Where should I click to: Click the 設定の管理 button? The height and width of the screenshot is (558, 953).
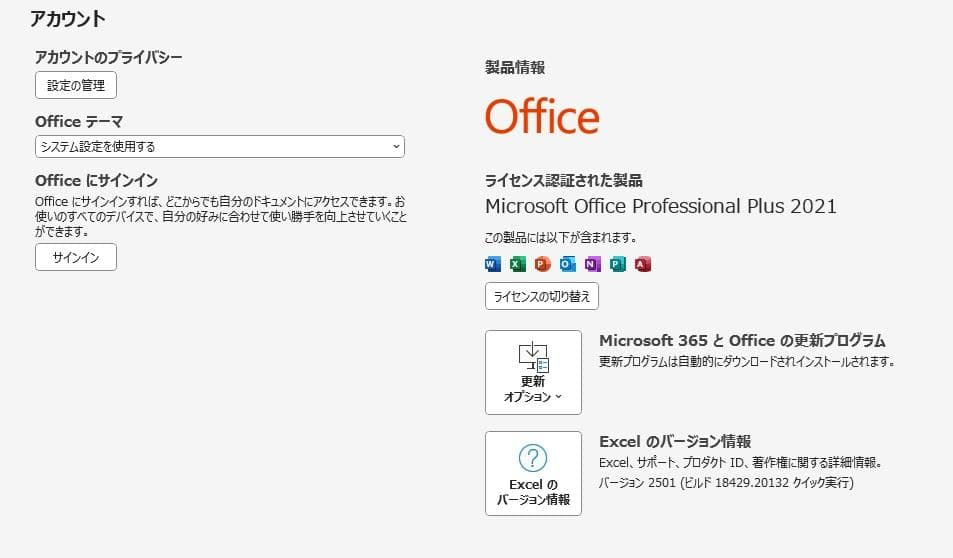(x=76, y=85)
